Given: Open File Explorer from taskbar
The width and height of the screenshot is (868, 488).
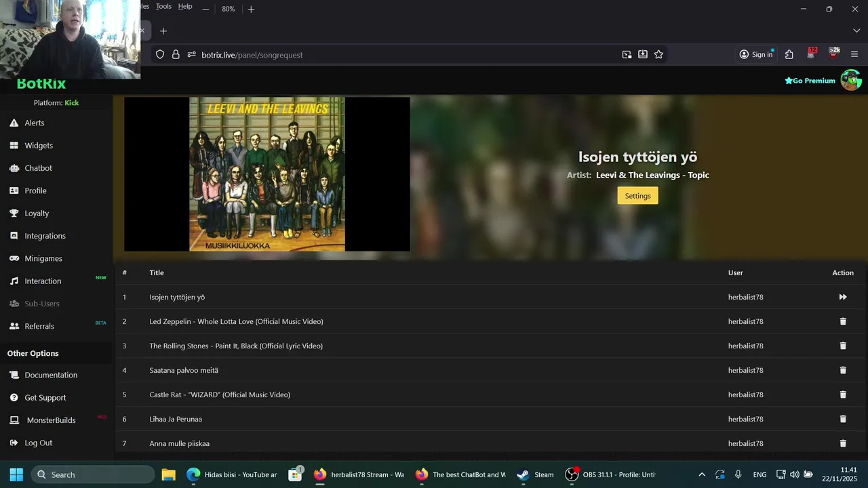Looking at the screenshot, I should (168, 474).
